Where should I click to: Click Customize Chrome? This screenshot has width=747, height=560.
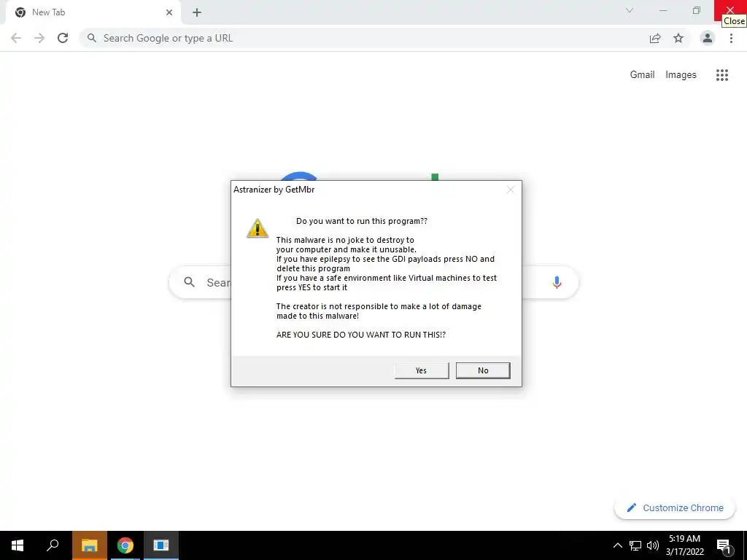tap(675, 508)
